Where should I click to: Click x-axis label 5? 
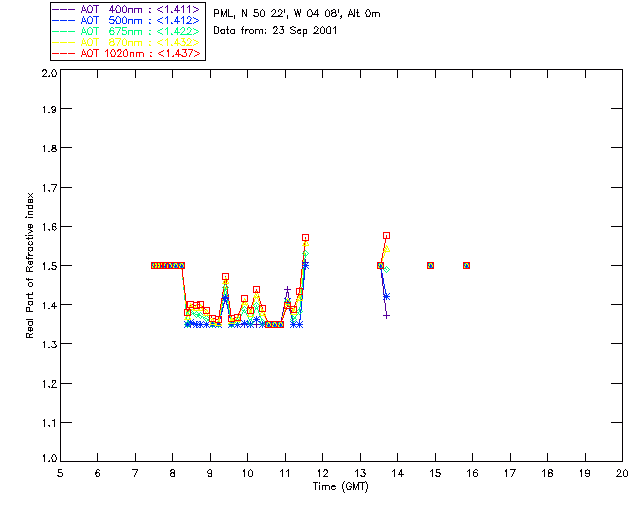(60, 473)
